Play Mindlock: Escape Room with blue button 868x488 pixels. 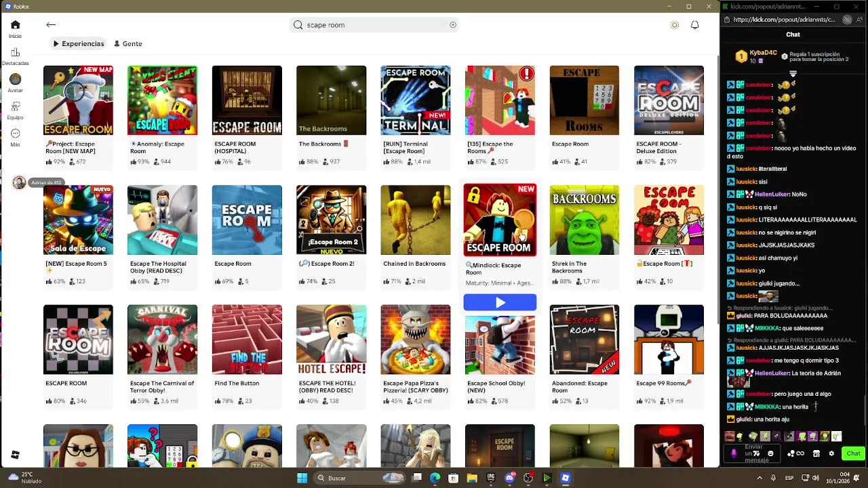500,302
